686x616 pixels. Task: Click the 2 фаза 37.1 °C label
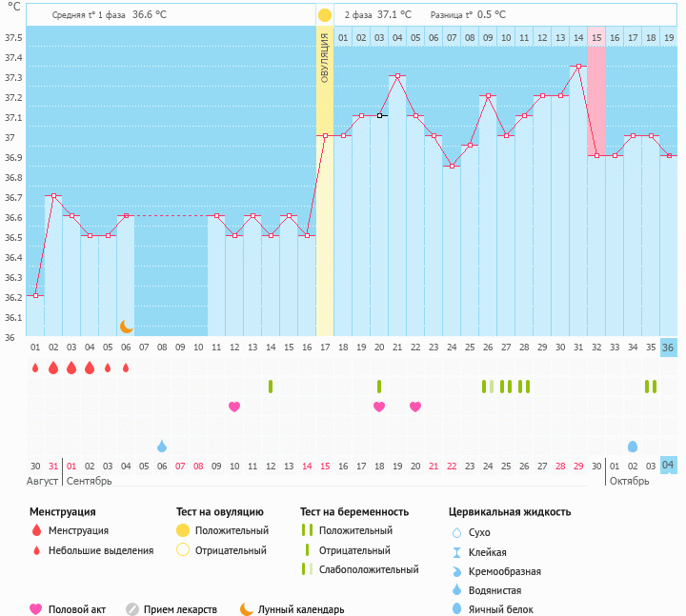[x=378, y=15]
